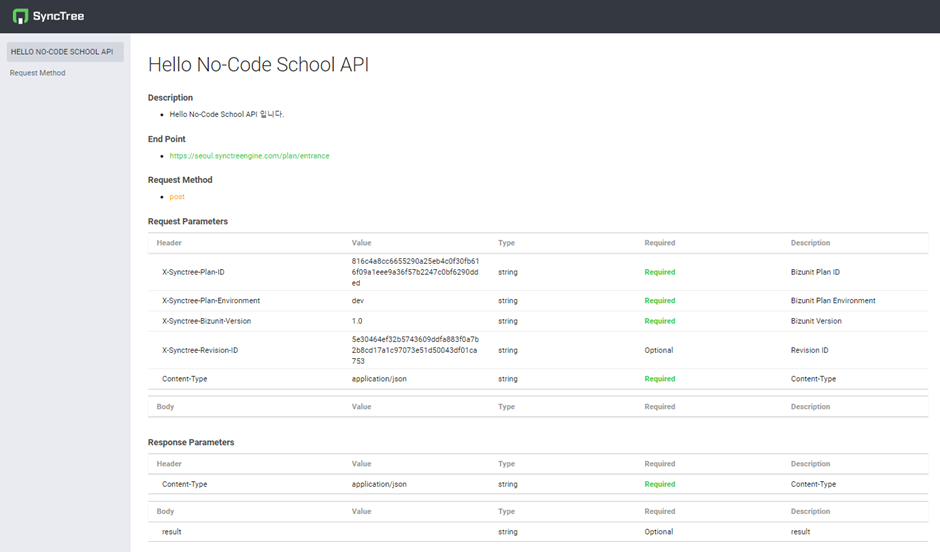Click the Revision ID value starting 5e30464ef
This screenshot has height=552, width=940.
(x=415, y=350)
